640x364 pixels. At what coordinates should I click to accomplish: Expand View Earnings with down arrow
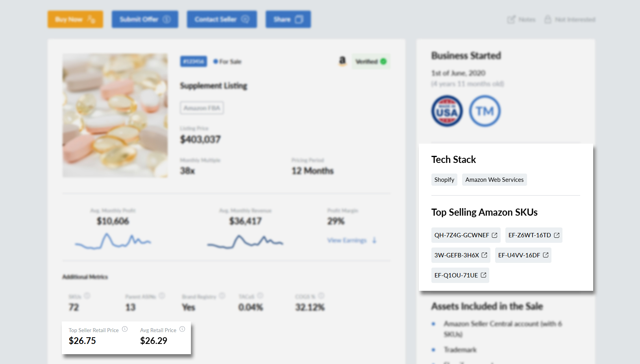pyautogui.click(x=351, y=240)
